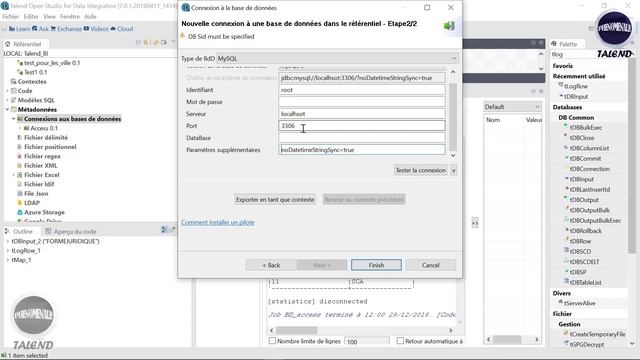This screenshot has height=360, width=640.
Task: Choose the tDBSCDELT component icon
Action: (x=566, y=261)
